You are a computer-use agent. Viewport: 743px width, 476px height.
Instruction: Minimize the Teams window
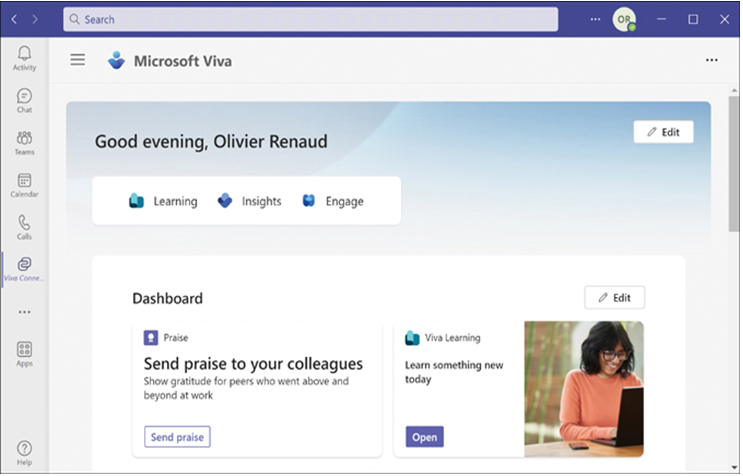tap(661, 19)
